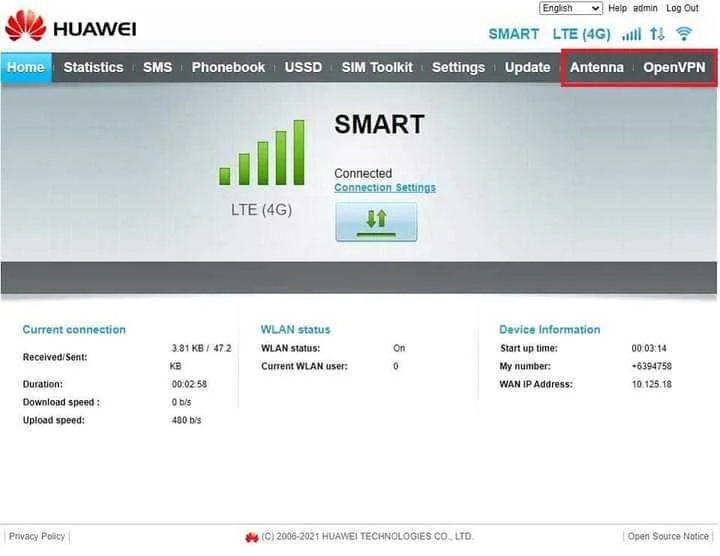Click the download speed value 0 b/s
720x556 pixels.
point(181,402)
